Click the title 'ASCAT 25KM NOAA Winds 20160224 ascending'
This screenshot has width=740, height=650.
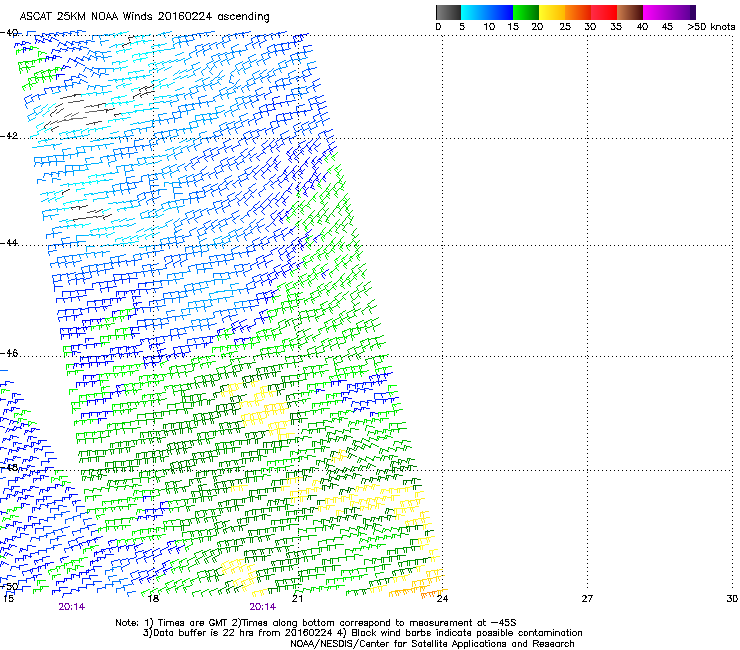144,17
